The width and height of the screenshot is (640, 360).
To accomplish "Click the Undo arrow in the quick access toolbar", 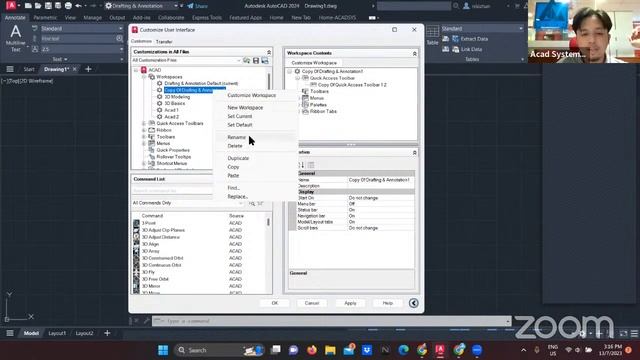I will click(x=78, y=6).
